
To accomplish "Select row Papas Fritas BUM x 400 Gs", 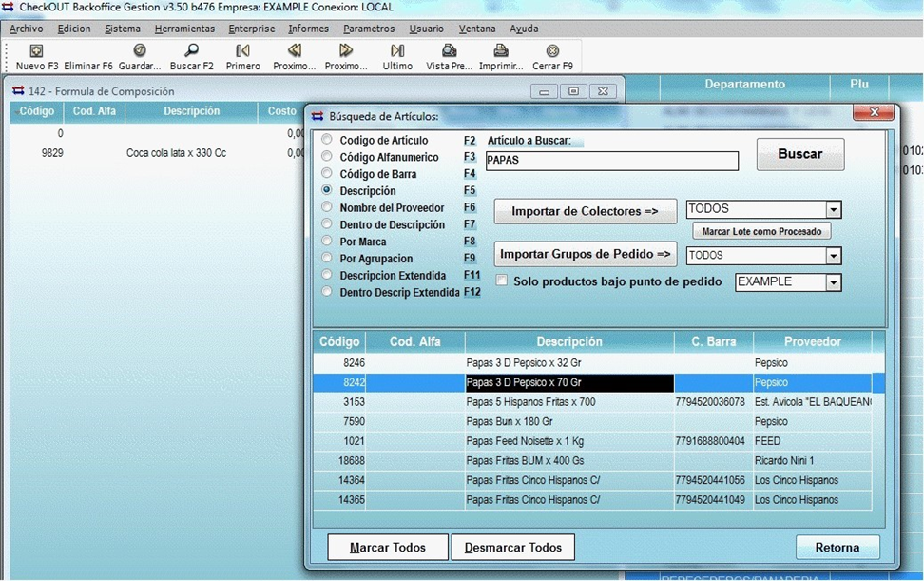I will (592, 460).
